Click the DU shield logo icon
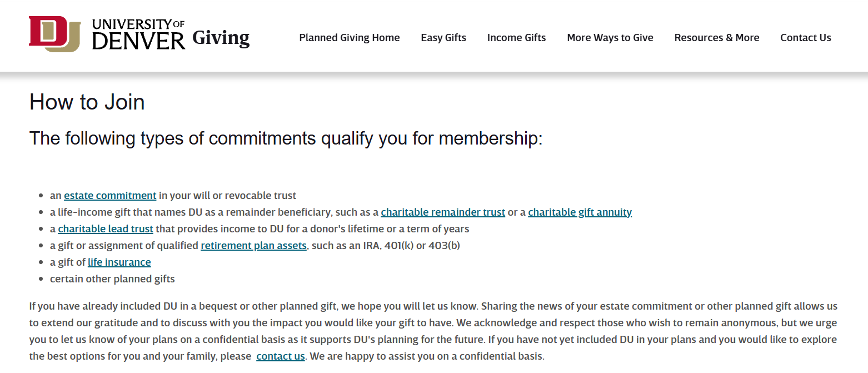The image size is (868, 373). (x=55, y=34)
